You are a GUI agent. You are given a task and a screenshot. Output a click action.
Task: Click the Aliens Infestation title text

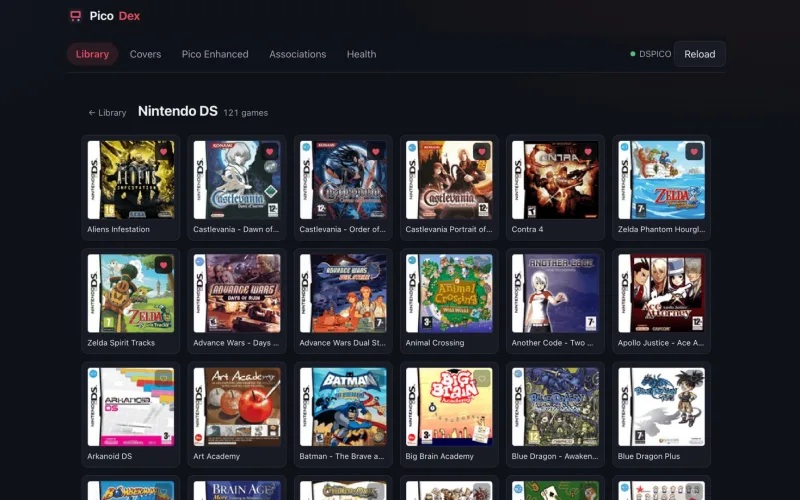[x=118, y=230]
